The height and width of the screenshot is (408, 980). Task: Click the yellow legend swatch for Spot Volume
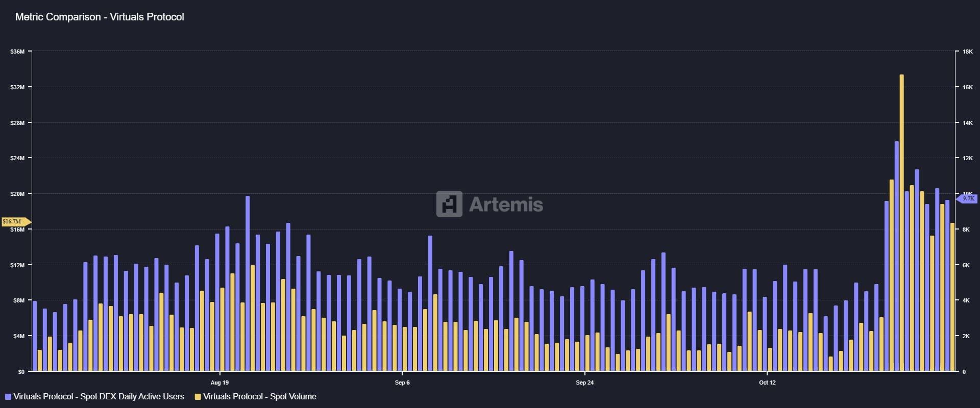pos(198,397)
